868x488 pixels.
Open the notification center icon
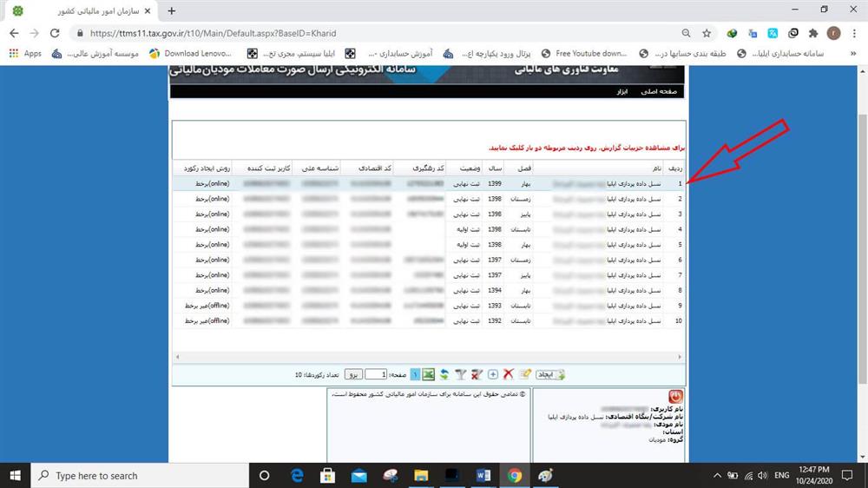pyautogui.click(x=847, y=475)
